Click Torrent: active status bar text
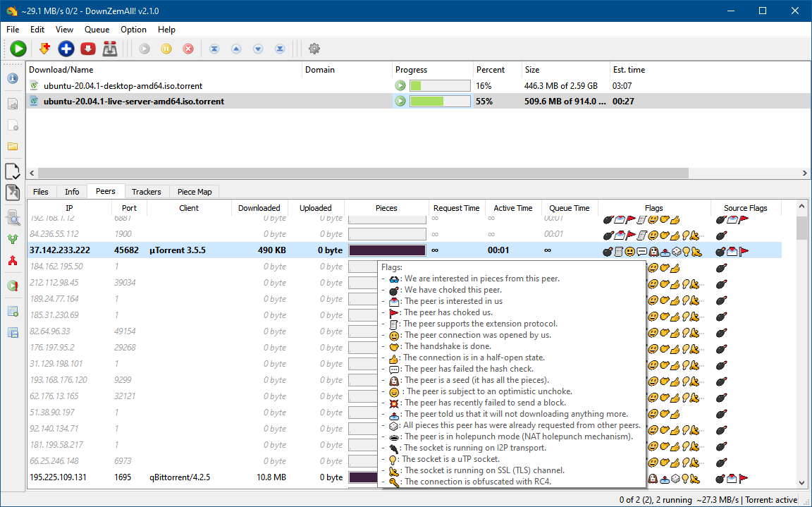Screen dimensions: 812x507 point(771,500)
